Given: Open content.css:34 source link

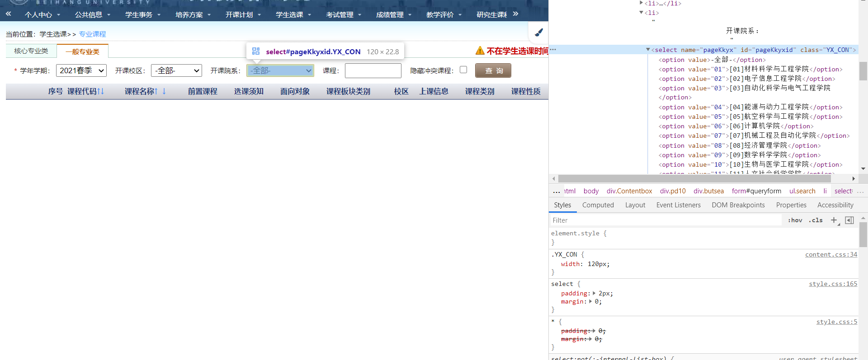Looking at the screenshot, I should pyautogui.click(x=831, y=254).
